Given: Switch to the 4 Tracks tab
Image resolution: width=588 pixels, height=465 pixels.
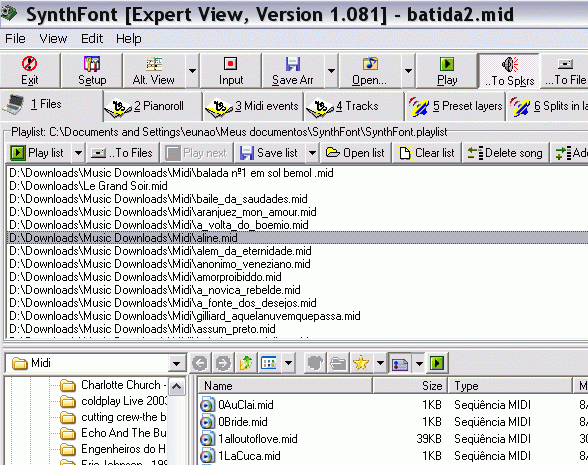Looking at the screenshot, I should click(x=354, y=106).
